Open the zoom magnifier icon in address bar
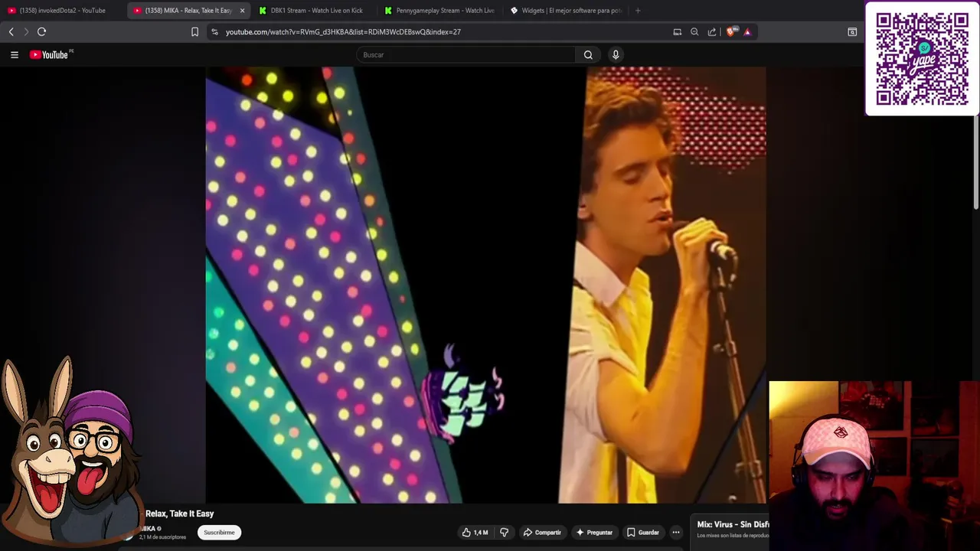 click(694, 31)
